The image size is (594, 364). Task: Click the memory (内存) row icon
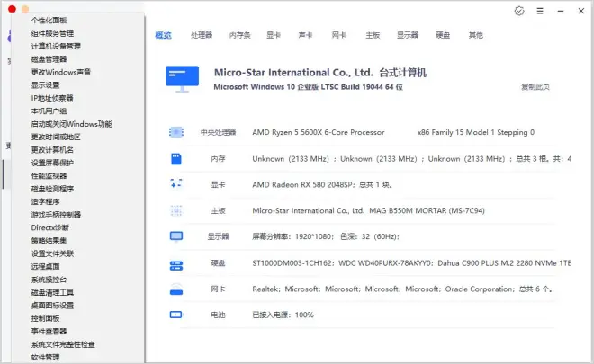175,158
